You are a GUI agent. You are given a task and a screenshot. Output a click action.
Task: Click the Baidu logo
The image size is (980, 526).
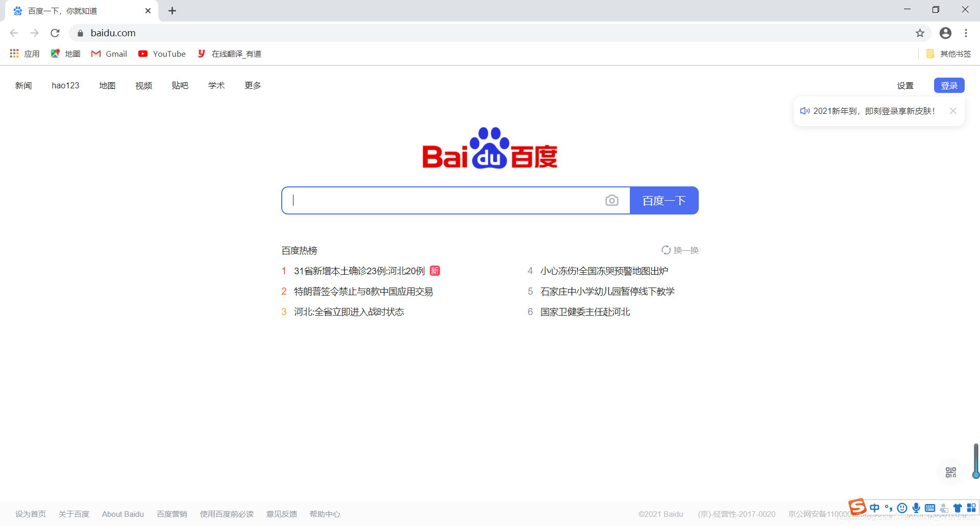pyautogui.click(x=490, y=148)
